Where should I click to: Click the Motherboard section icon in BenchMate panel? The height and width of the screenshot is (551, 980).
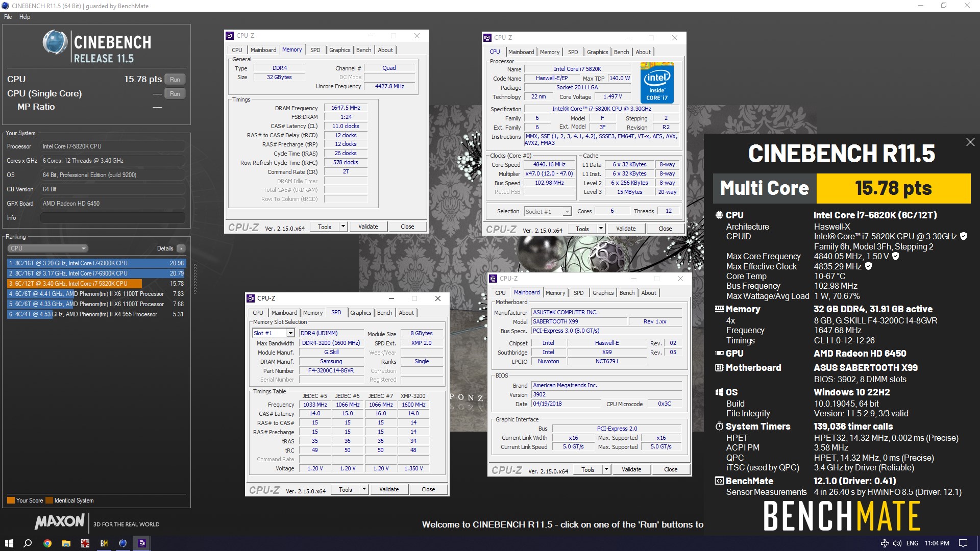[719, 368]
